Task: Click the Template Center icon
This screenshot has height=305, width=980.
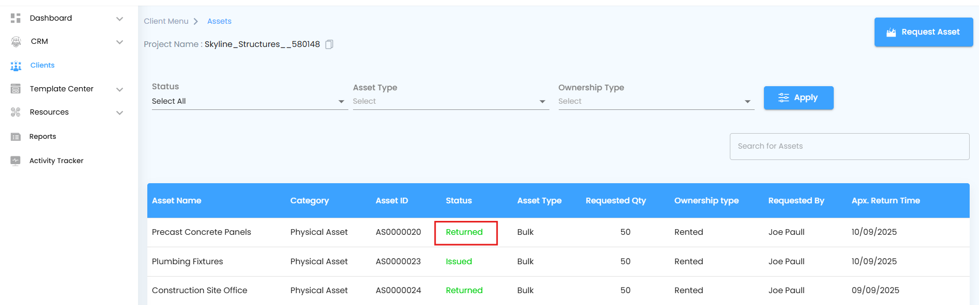Action: click(16, 89)
